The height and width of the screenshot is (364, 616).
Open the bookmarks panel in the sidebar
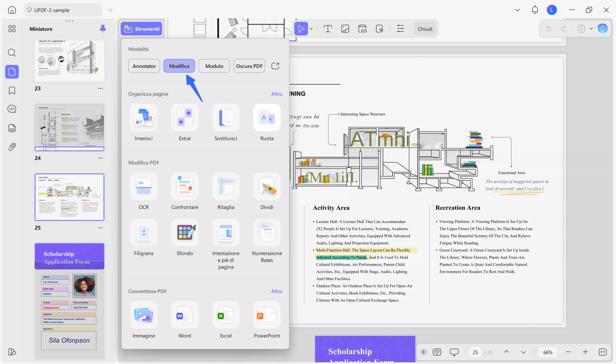click(12, 91)
